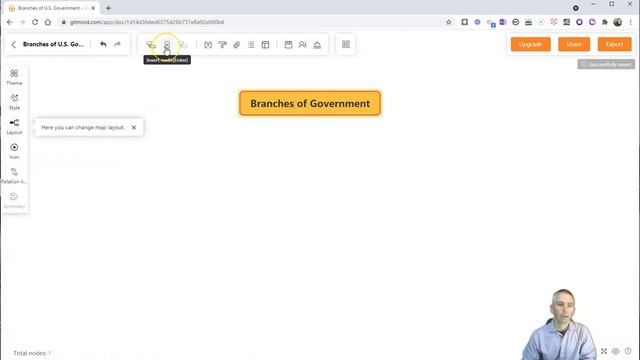Click the grid icon in the separate toolbar box

point(346,44)
